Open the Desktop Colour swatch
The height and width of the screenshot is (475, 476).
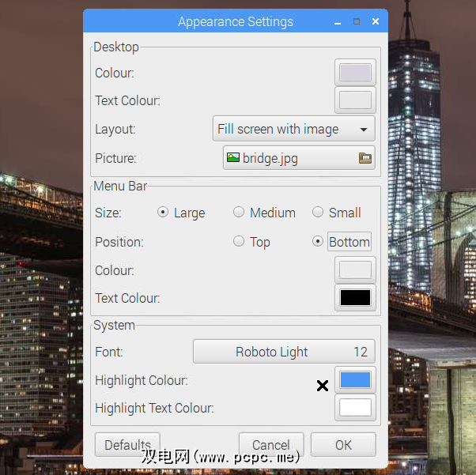[355, 73]
